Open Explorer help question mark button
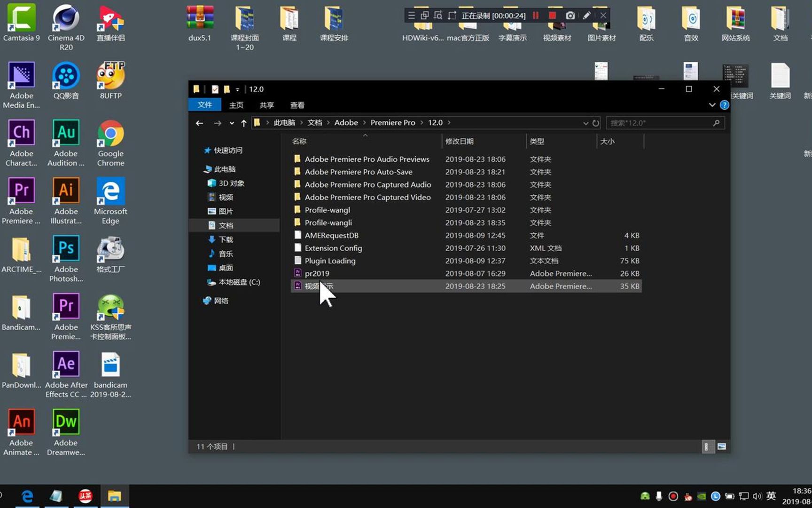This screenshot has width=812, height=508. 724,105
